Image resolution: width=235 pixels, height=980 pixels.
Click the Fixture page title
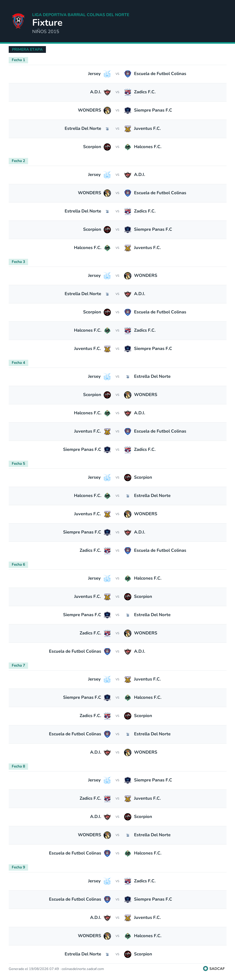(47, 22)
